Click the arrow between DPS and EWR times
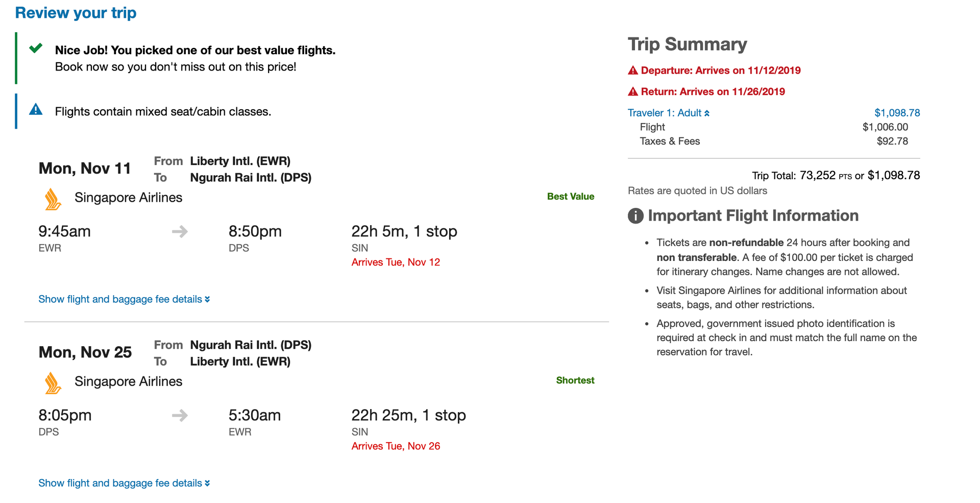 click(x=180, y=415)
